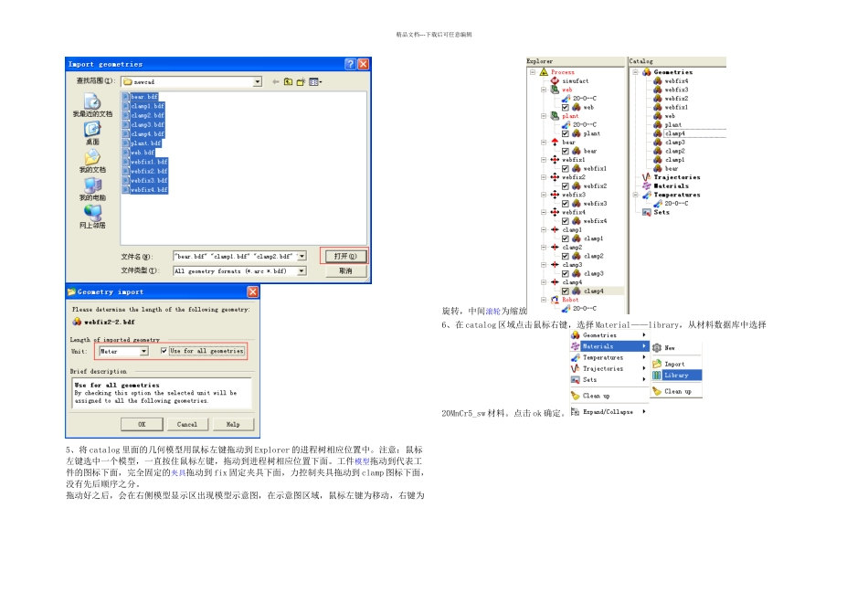Follow the 滚轮 hyperlink in document text
This screenshot has height=614, width=868.
pos(492,312)
